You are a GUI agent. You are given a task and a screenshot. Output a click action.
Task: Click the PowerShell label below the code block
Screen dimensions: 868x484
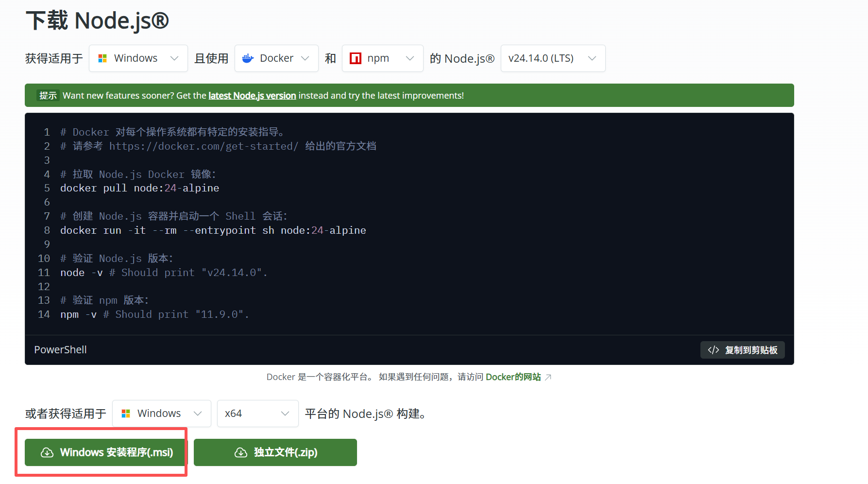point(60,349)
